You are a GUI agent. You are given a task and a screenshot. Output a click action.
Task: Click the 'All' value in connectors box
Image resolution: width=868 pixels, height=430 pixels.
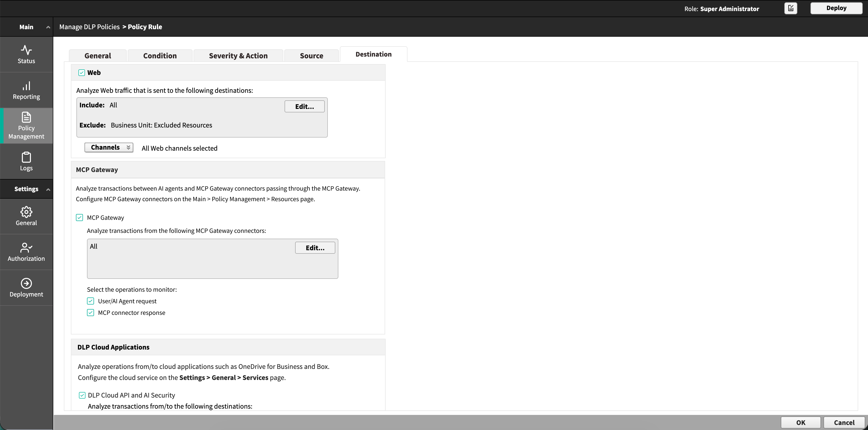coord(94,246)
